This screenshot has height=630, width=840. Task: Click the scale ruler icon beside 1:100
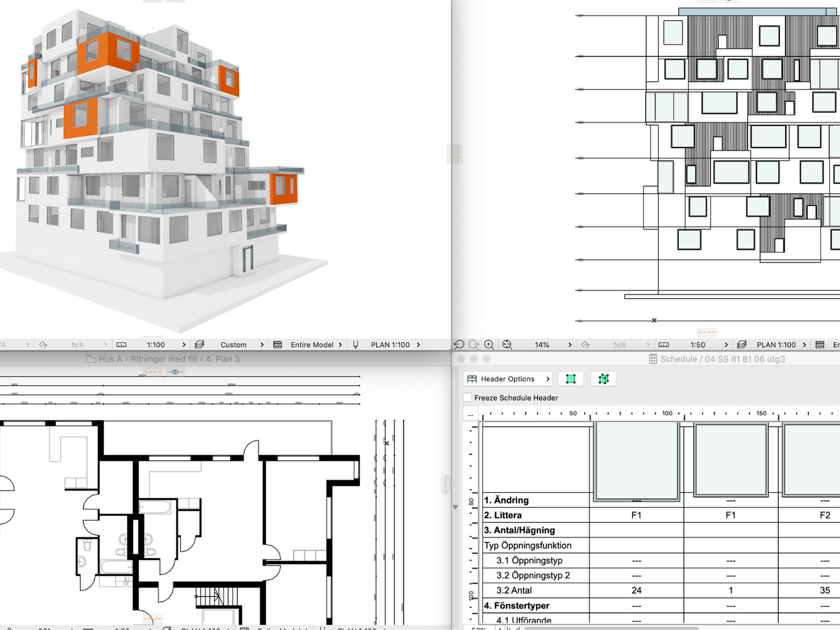point(121,344)
